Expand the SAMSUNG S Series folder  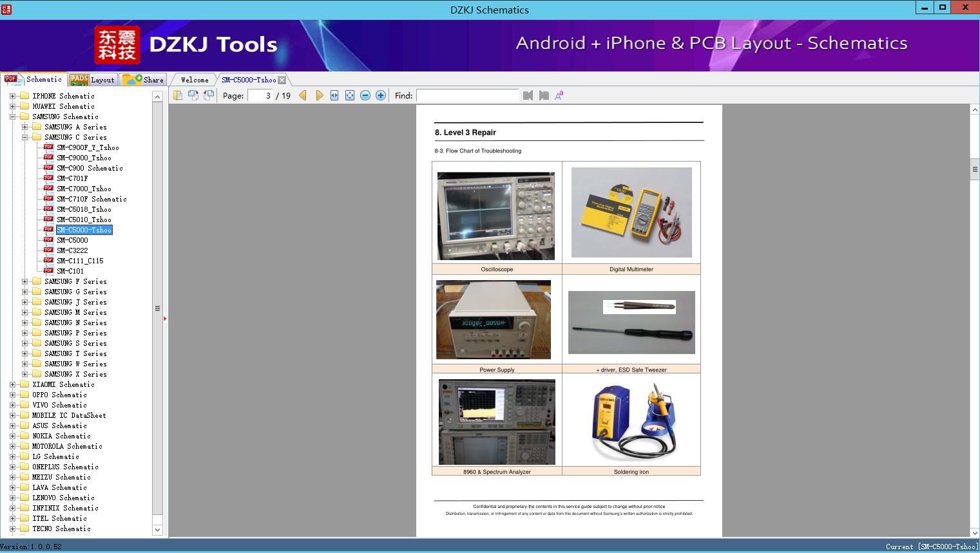tap(24, 343)
